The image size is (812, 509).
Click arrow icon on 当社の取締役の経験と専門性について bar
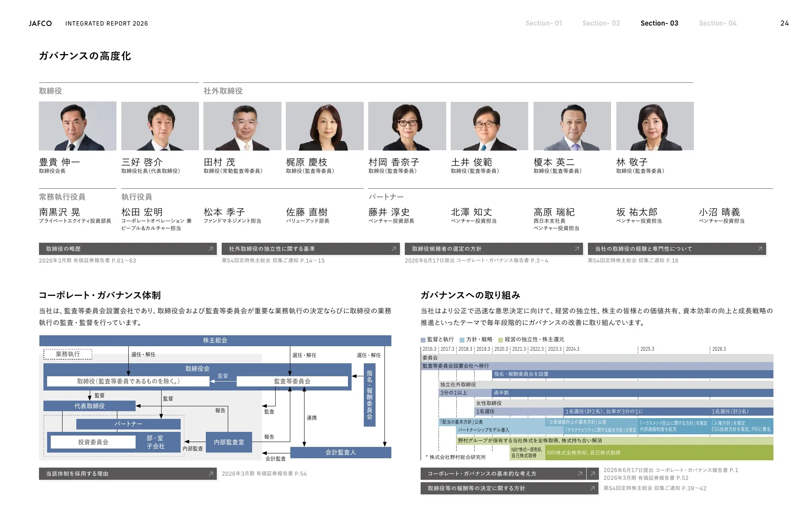[x=760, y=249]
